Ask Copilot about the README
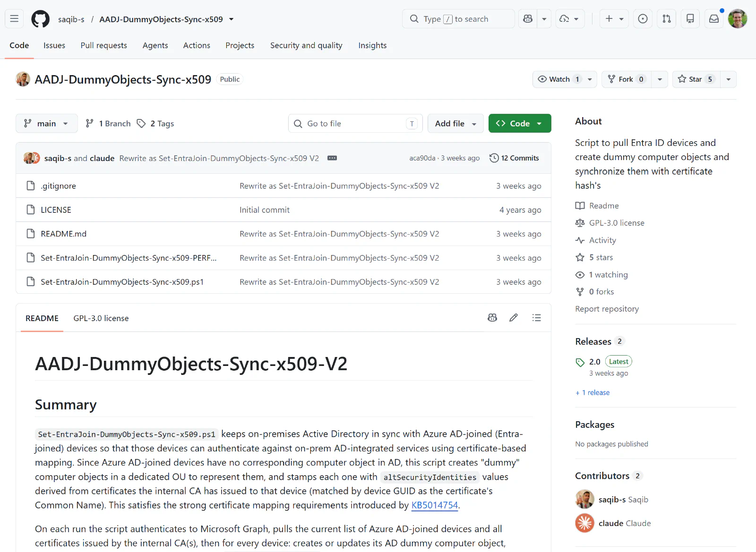 point(492,318)
